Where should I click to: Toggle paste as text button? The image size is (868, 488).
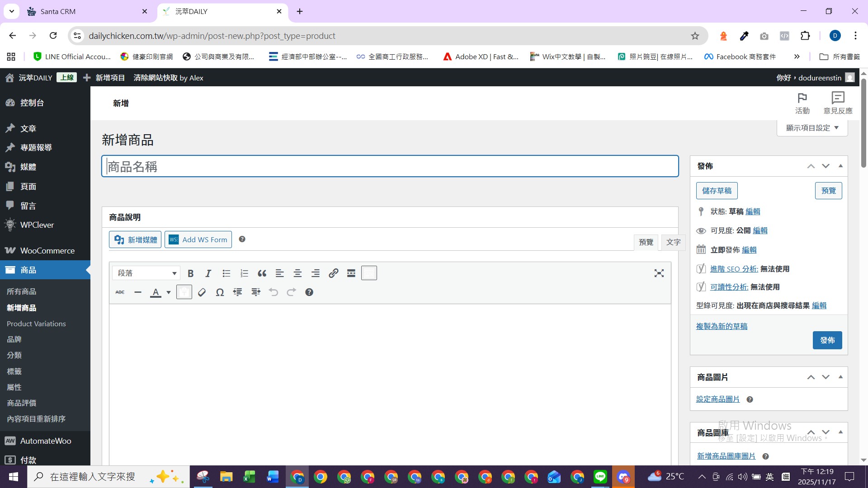pos(184,292)
